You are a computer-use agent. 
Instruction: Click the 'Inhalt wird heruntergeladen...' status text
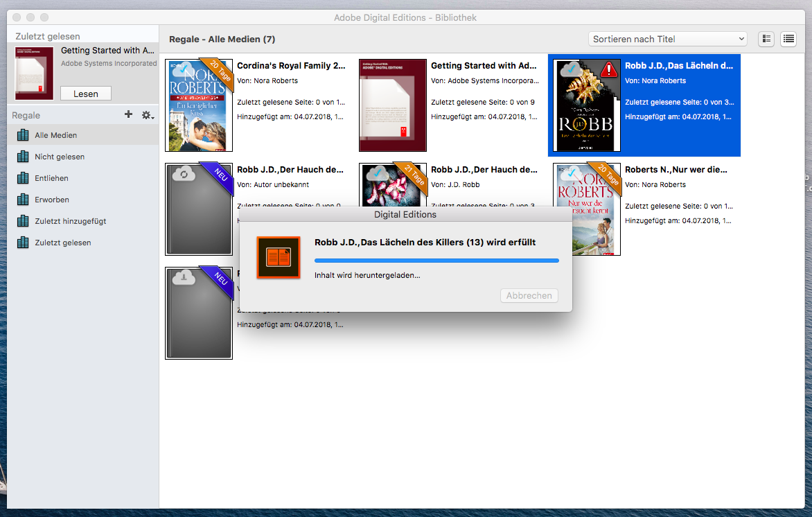click(367, 276)
